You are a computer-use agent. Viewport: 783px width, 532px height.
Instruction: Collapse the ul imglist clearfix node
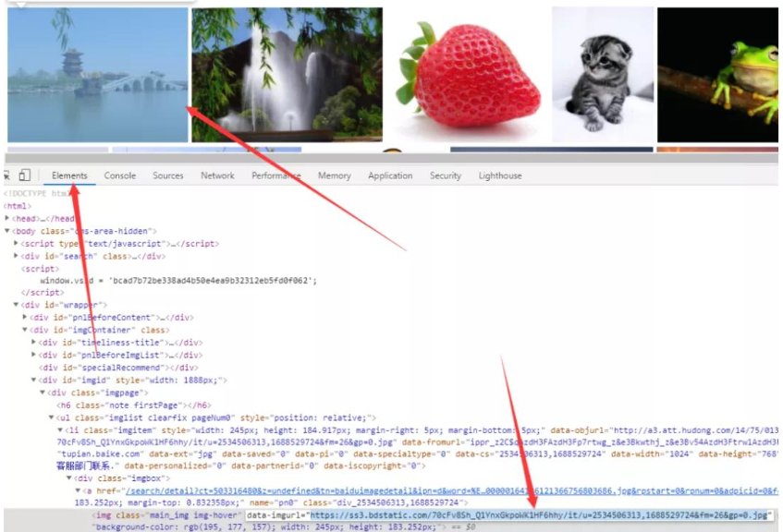point(51,417)
